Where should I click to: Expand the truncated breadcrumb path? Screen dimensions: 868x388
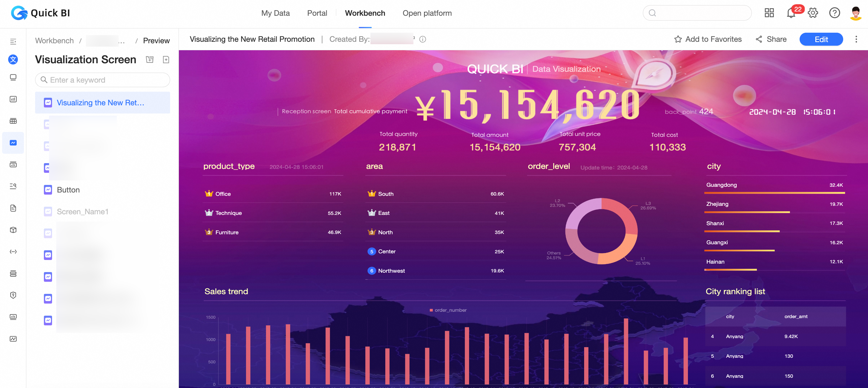[121, 41]
